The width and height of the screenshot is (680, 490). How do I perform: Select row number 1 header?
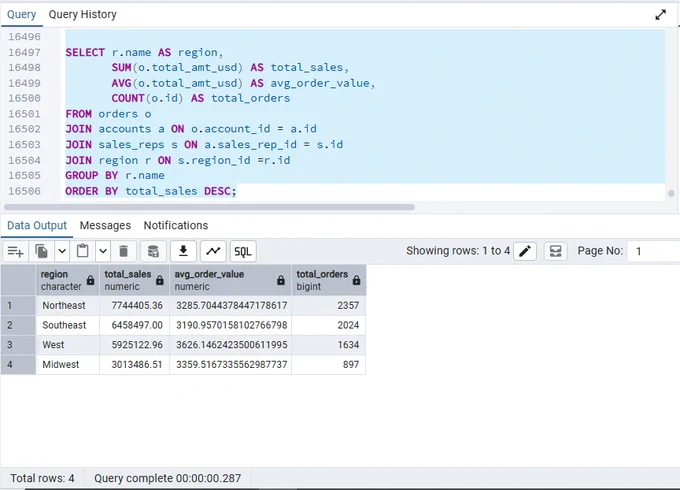(x=18, y=306)
